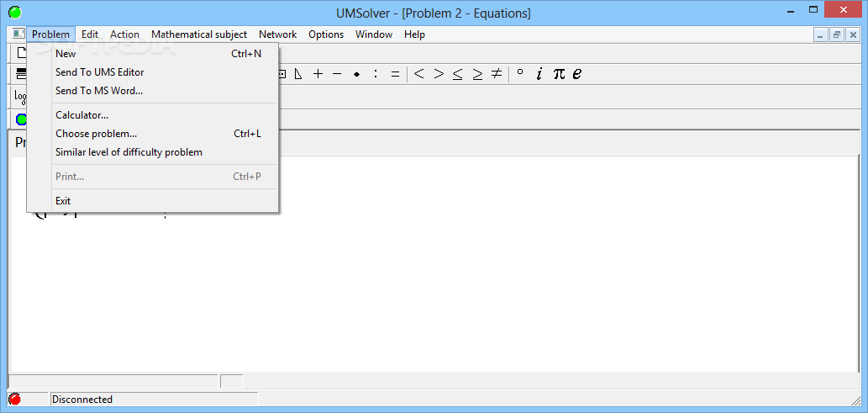This screenshot has height=413, width=868.
Task: Open the Help menu
Action: coord(414,34)
